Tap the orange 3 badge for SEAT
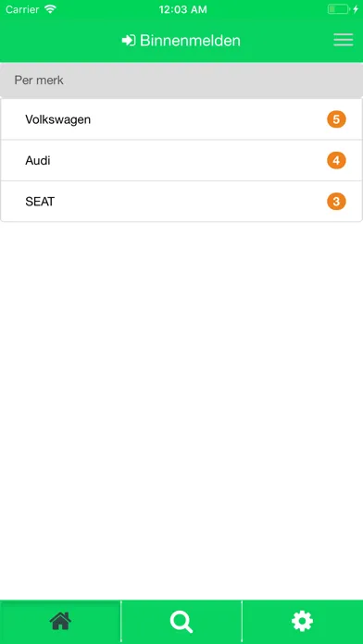 [x=336, y=202]
